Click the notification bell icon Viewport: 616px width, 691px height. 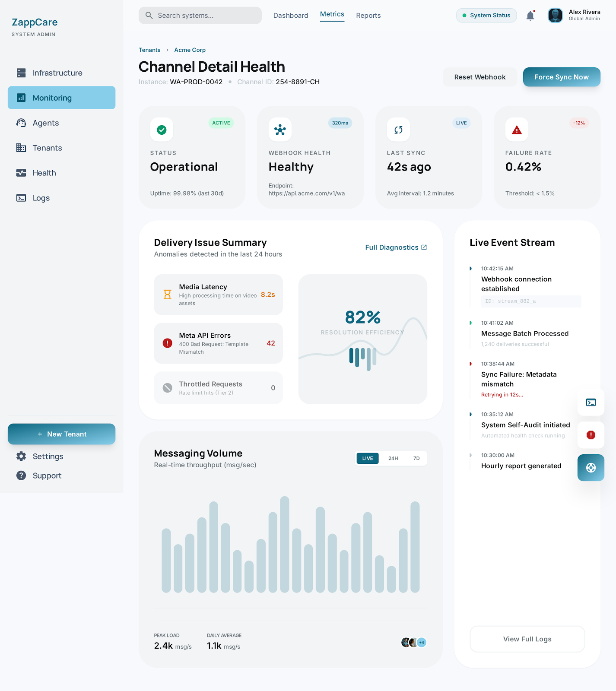tap(530, 16)
